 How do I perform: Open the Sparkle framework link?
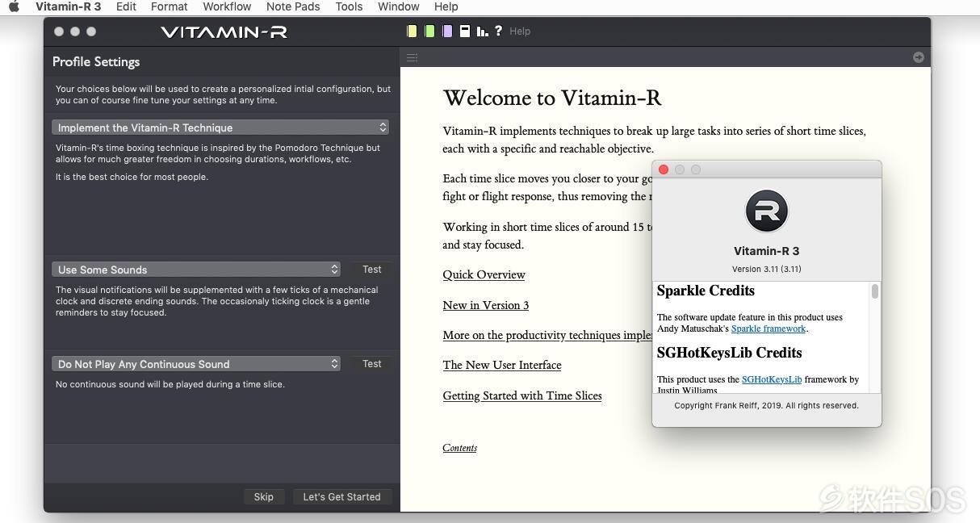coord(769,328)
